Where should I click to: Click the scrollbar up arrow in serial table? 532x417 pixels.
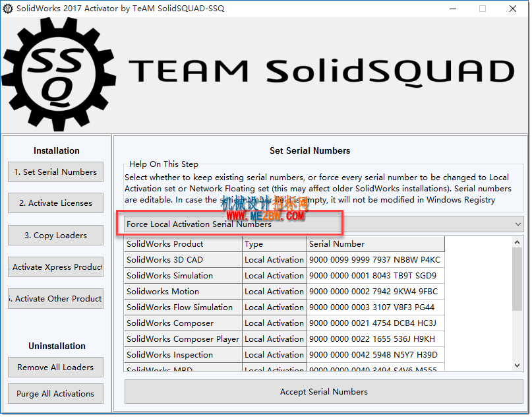pyautogui.click(x=517, y=242)
